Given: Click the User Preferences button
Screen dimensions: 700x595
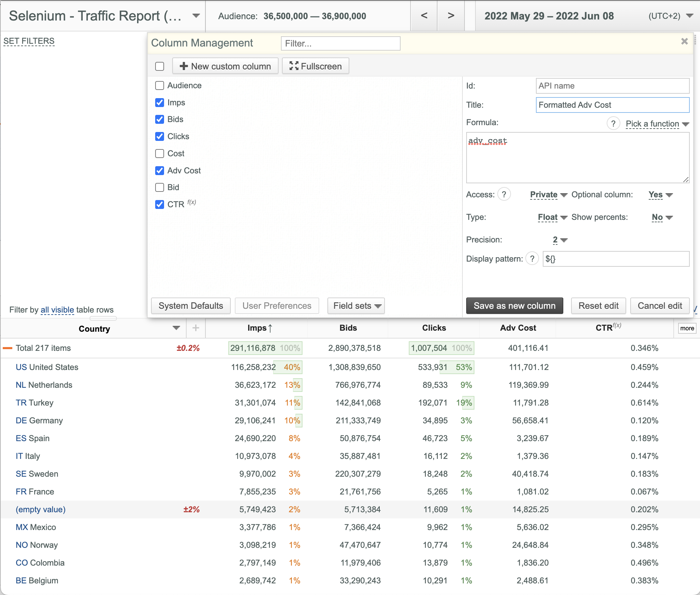Looking at the screenshot, I should coord(277,306).
